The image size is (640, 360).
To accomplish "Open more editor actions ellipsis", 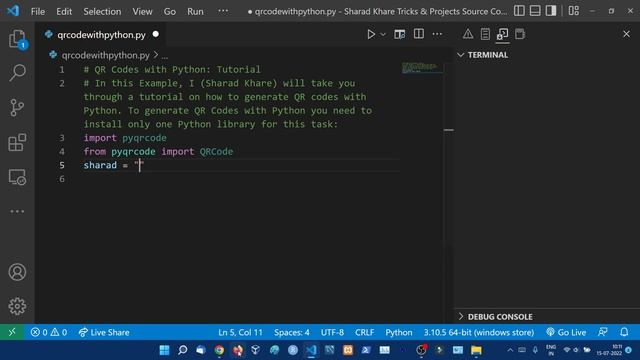I will (437, 34).
